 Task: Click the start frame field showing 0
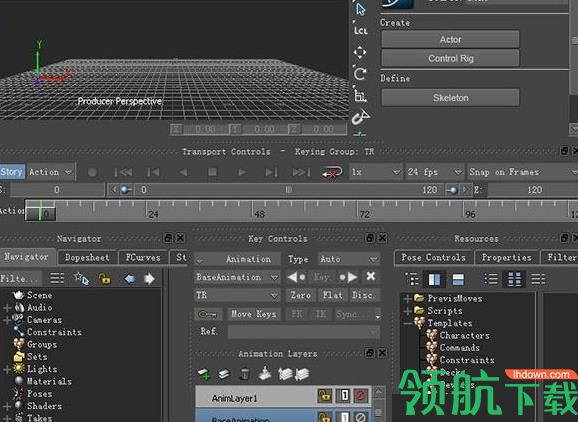click(57, 190)
